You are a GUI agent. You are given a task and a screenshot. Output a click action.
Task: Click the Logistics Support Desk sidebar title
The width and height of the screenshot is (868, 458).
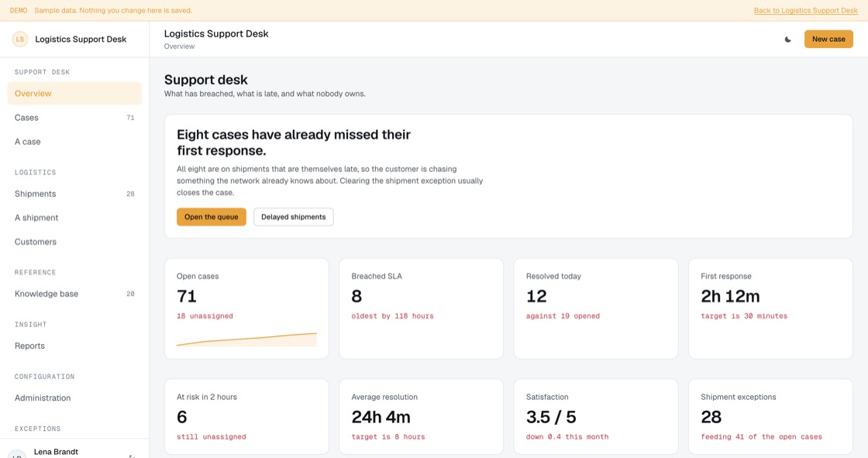[81, 40]
